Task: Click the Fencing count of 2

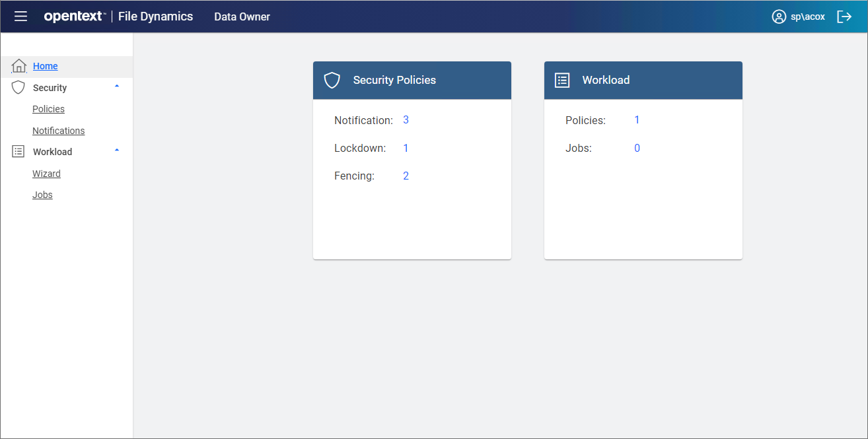Action: click(406, 175)
